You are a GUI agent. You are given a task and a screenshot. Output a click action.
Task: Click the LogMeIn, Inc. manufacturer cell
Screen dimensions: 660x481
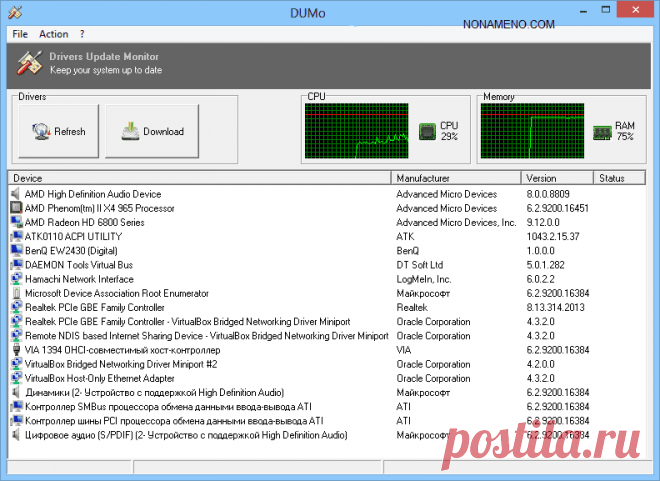click(x=423, y=279)
